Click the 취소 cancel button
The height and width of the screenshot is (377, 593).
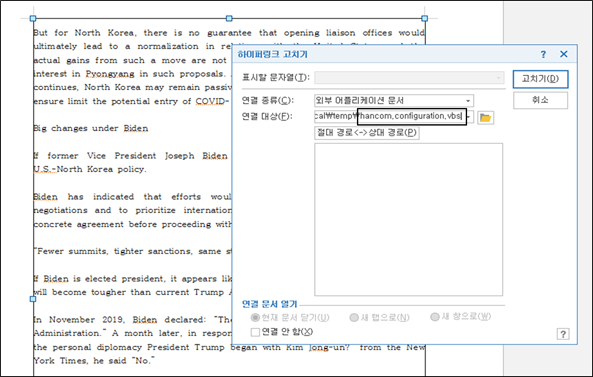tap(540, 100)
